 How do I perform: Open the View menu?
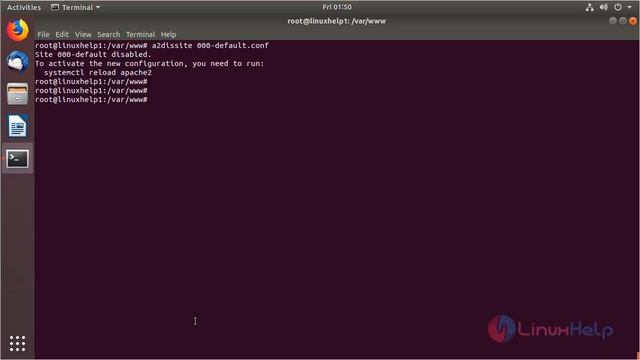tap(83, 34)
